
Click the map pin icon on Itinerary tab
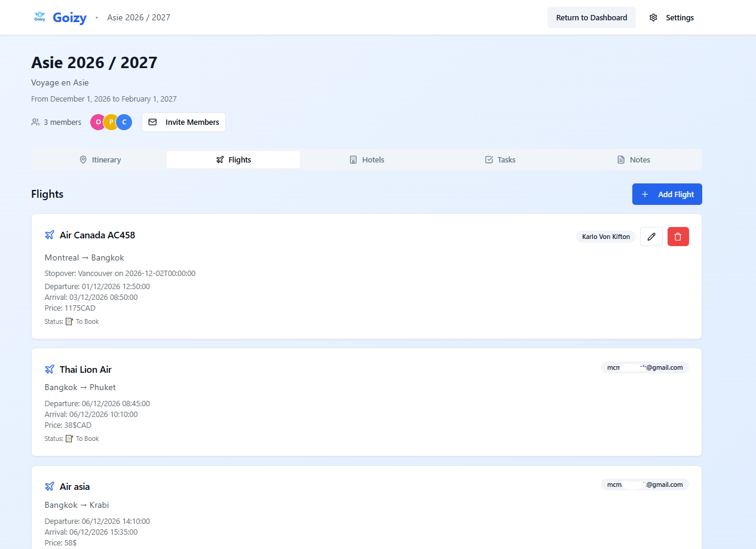pos(83,160)
